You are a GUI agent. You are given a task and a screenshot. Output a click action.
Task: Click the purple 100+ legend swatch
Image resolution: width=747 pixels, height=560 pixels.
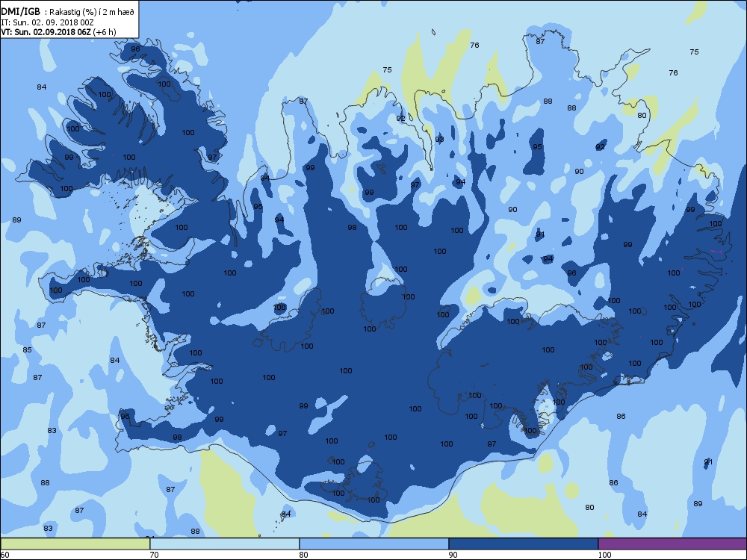coord(672,544)
